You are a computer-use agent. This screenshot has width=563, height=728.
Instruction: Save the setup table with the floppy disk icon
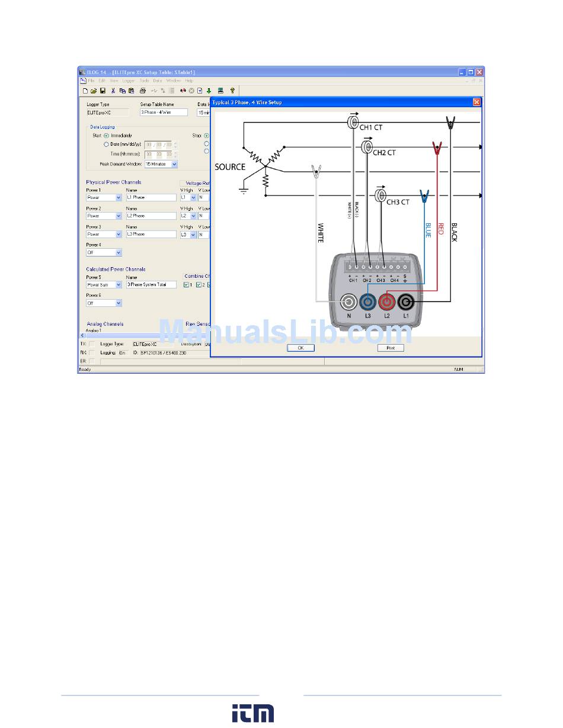103,91
